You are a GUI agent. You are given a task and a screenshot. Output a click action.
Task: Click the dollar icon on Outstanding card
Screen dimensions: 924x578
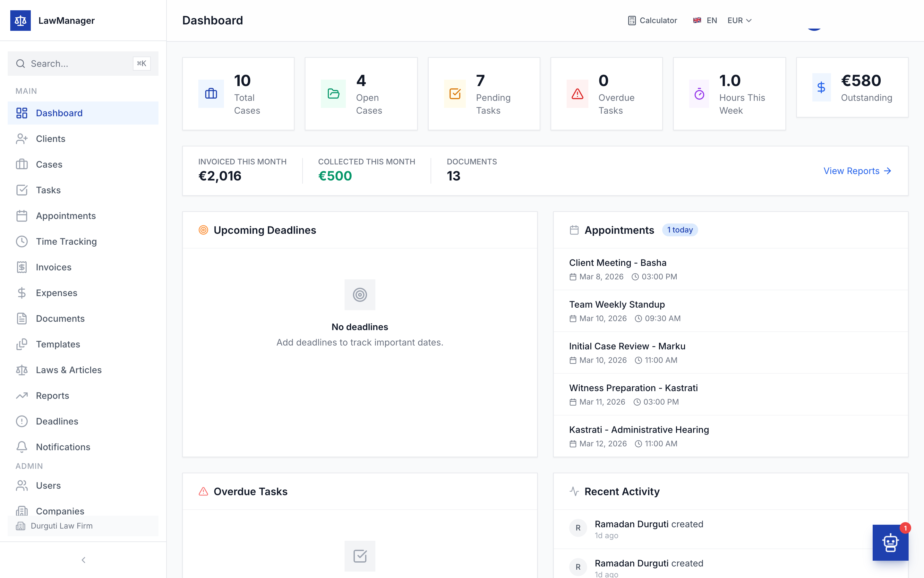tap(821, 88)
